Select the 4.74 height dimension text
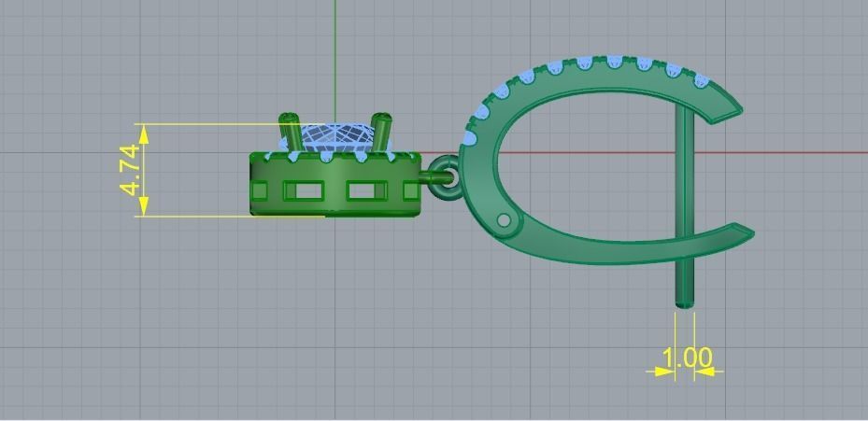 pyautogui.click(x=130, y=171)
